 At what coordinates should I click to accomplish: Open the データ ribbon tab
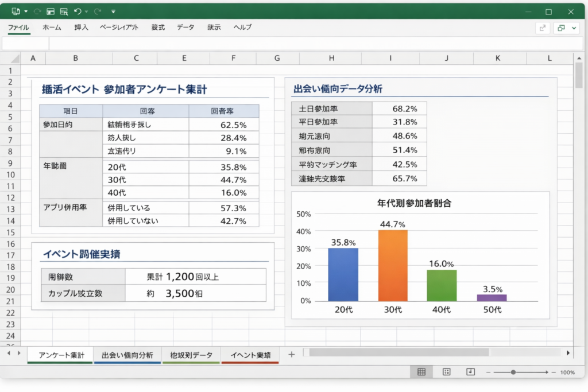185,27
